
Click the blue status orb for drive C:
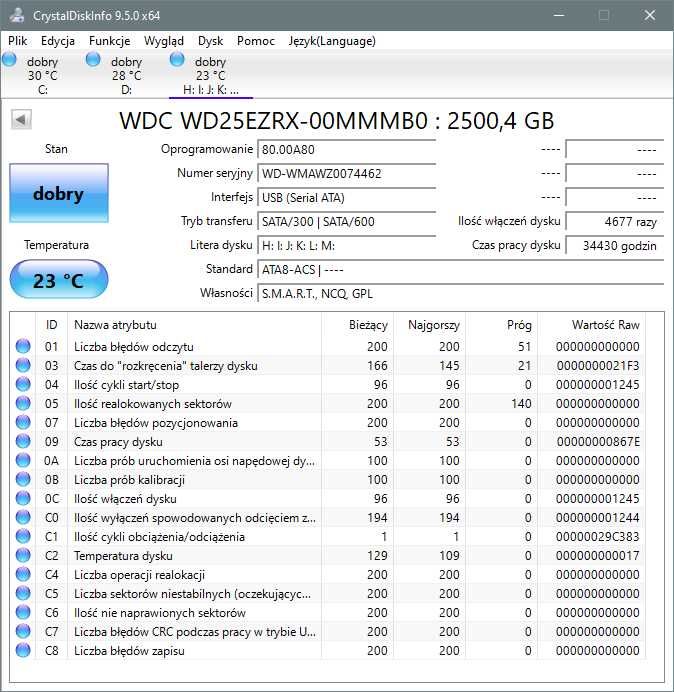tap(9, 60)
